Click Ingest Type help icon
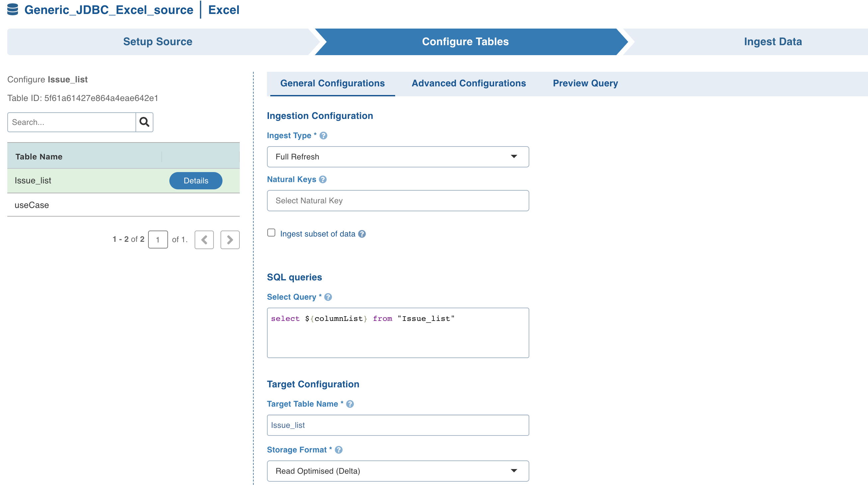 point(323,136)
